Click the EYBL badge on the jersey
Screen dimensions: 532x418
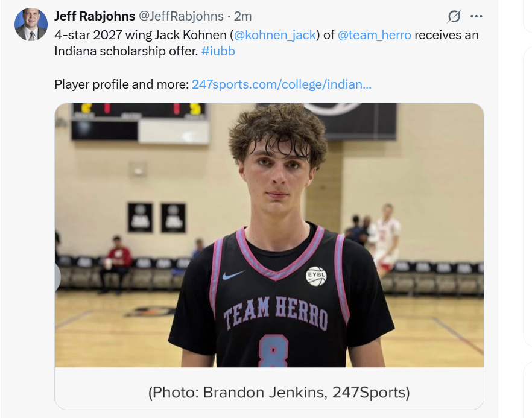(x=316, y=276)
